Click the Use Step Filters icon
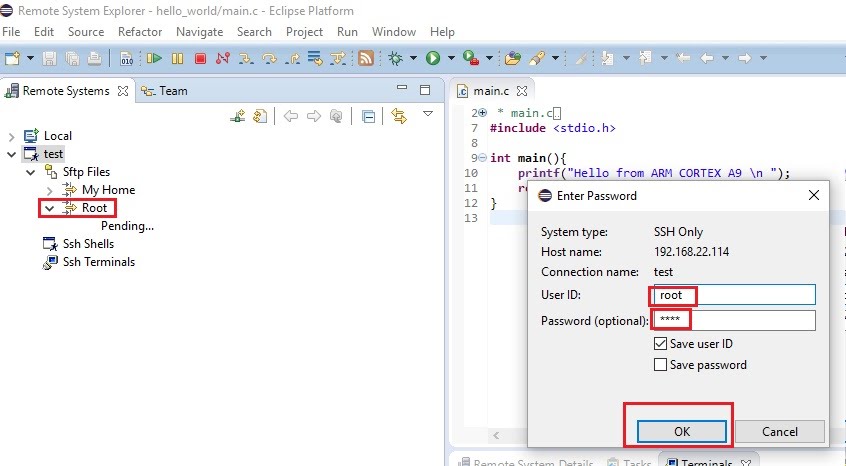 338,58
